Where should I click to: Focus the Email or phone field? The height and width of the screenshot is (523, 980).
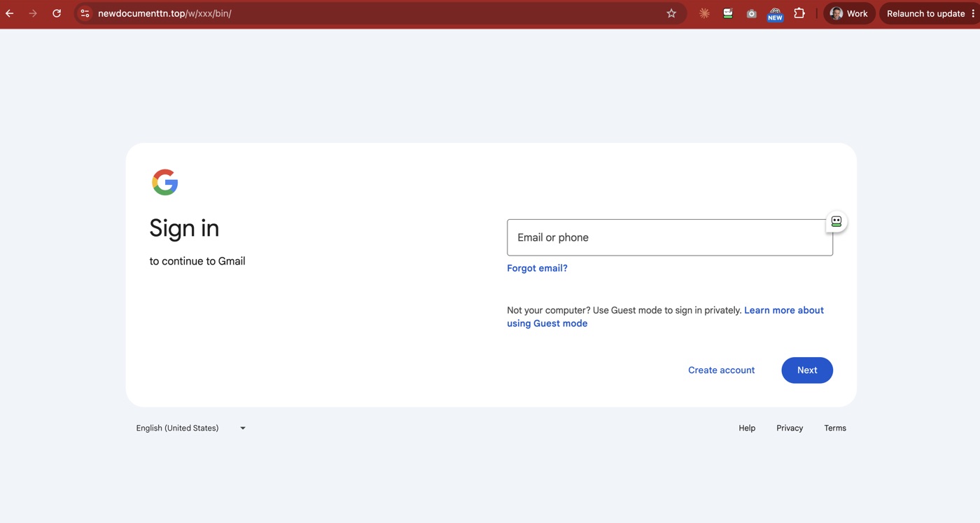click(x=670, y=237)
